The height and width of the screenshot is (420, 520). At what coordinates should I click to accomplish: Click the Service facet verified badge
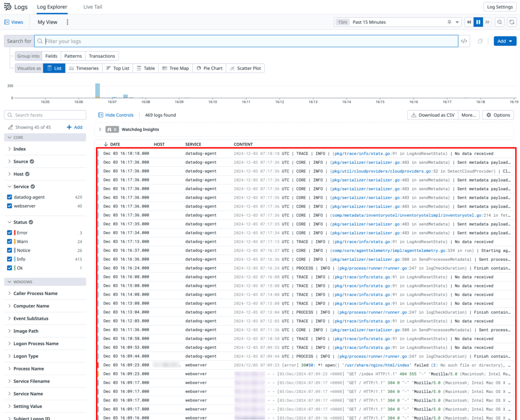click(x=33, y=186)
